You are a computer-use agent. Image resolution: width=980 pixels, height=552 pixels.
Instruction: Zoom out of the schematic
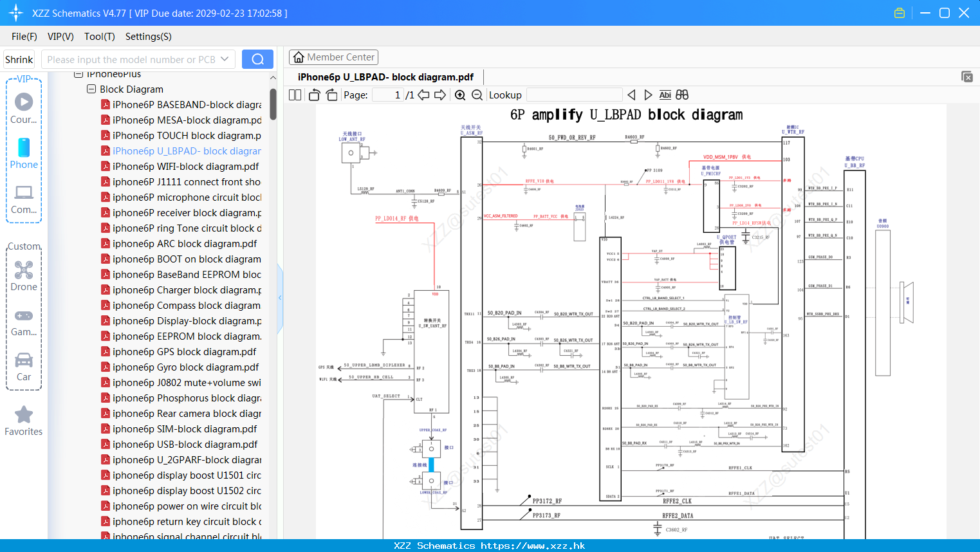(477, 95)
